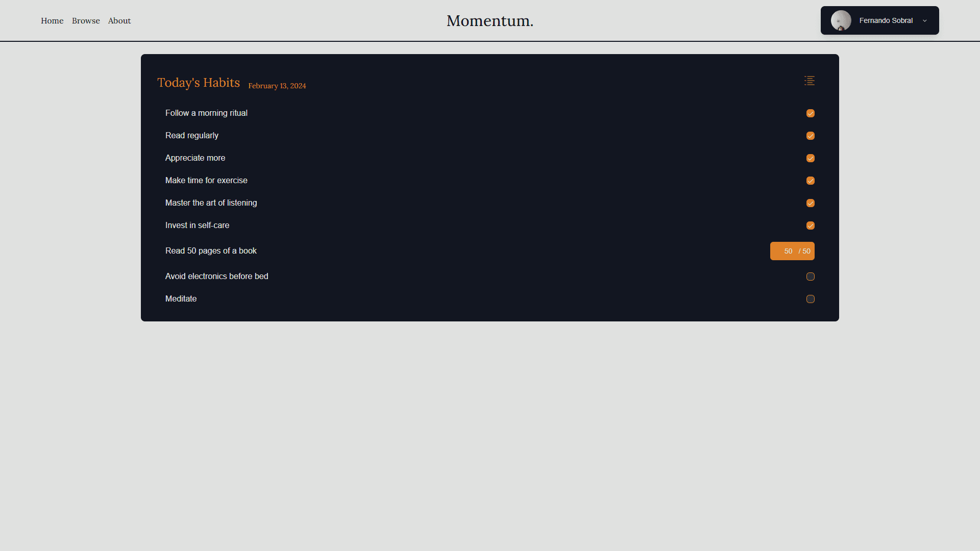Click the 'About' navigation link
The height and width of the screenshot is (551, 980).
click(119, 20)
